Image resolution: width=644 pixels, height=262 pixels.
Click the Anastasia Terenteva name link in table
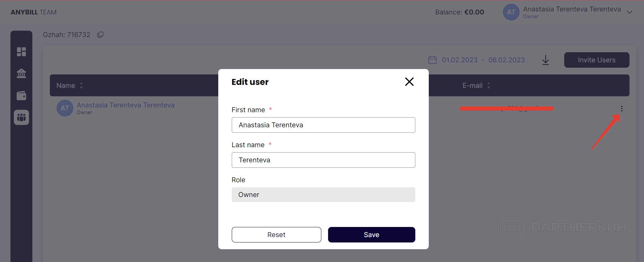point(126,105)
